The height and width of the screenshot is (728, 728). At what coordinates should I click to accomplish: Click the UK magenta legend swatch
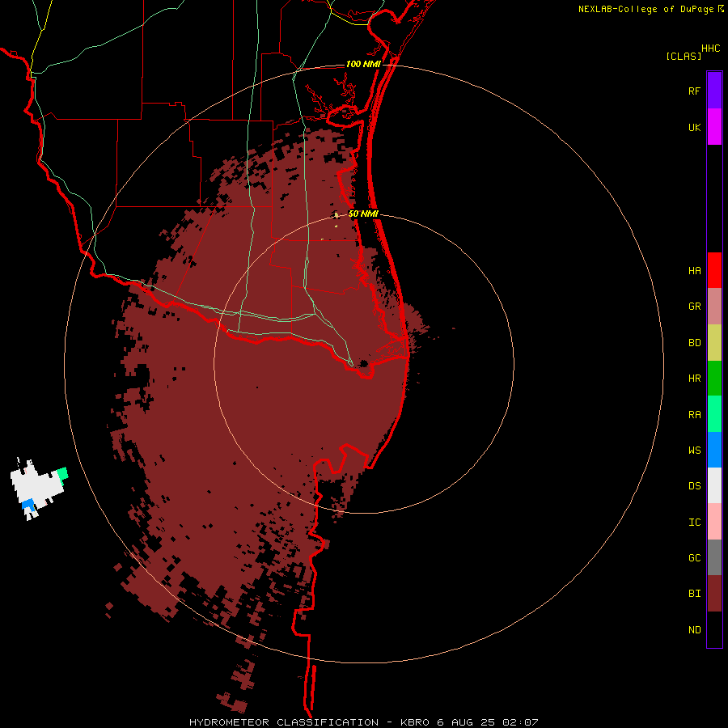click(714, 127)
